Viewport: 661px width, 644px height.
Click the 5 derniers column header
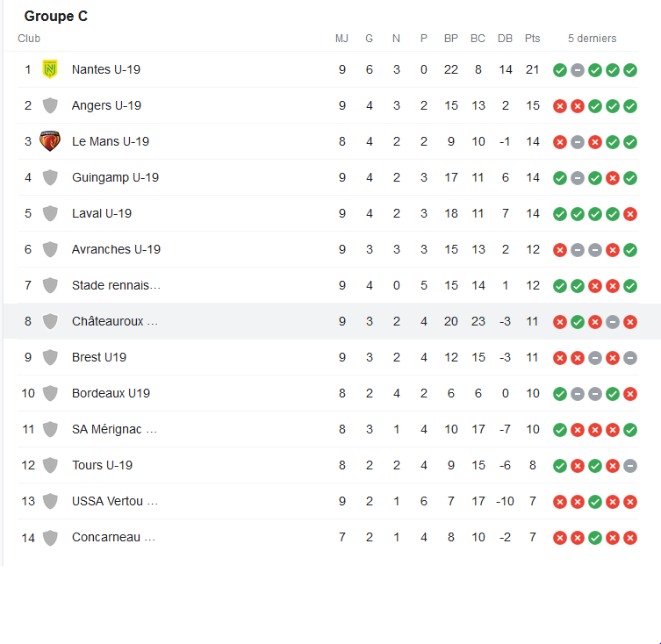coord(592,39)
